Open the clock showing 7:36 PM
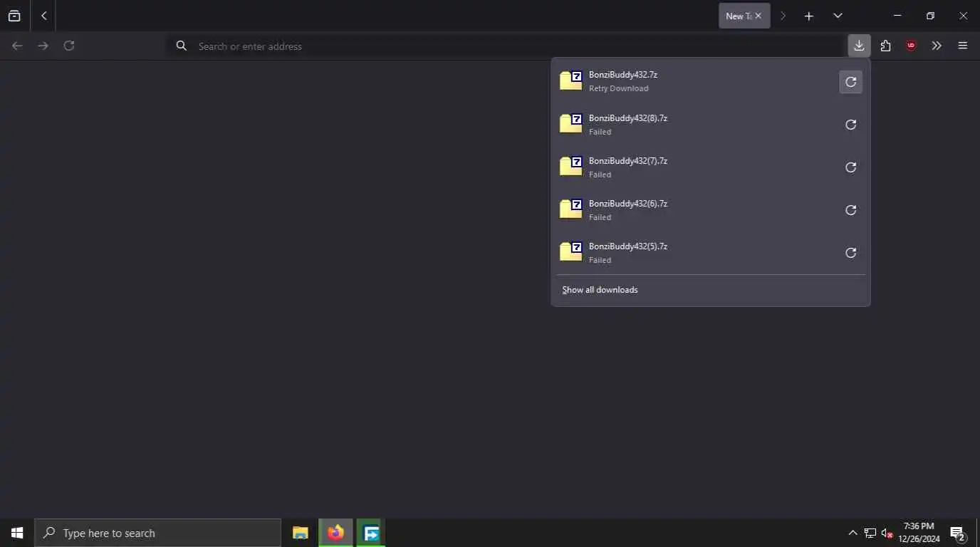The width and height of the screenshot is (980, 547). [x=919, y=533]
